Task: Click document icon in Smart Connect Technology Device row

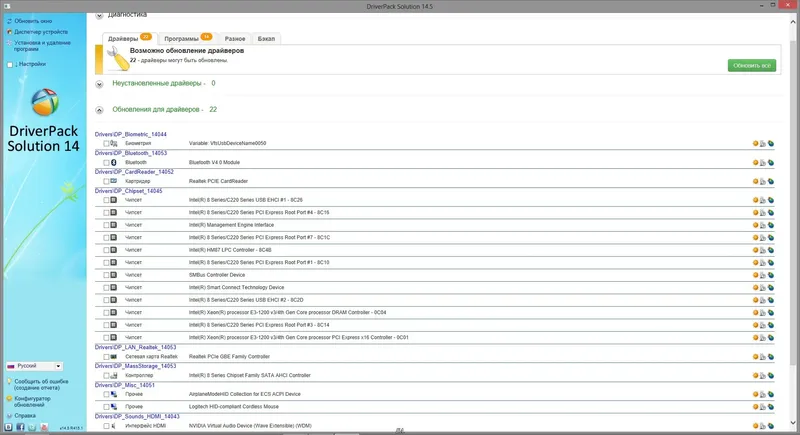Action: tap(763, 288)
